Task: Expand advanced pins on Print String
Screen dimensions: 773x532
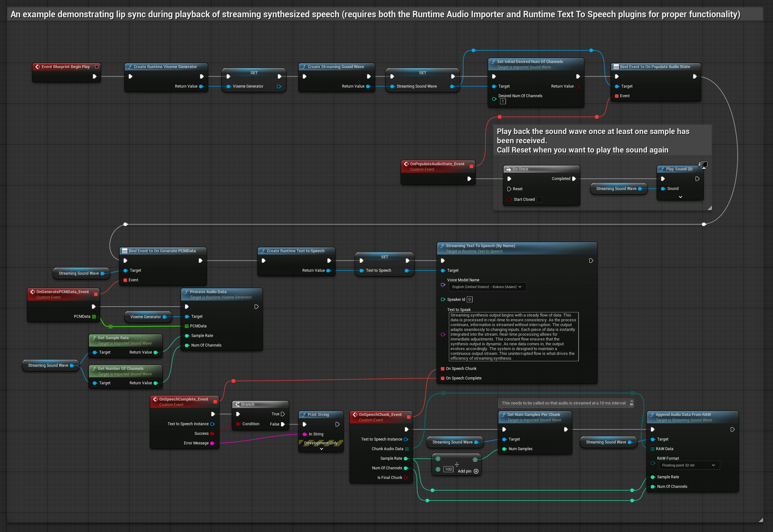Action: [321, 449]
